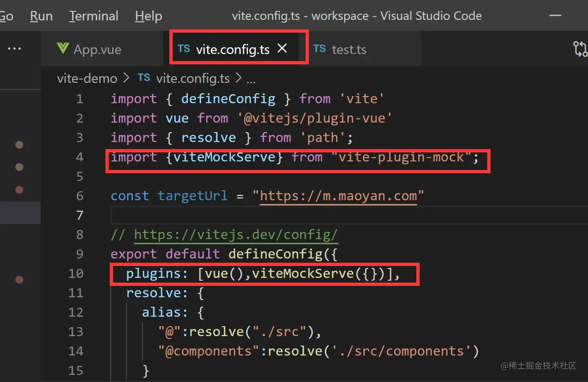588x382 pixels.
Task: Click 'resolve' in the line 3 import
Action: click(209, 138)
